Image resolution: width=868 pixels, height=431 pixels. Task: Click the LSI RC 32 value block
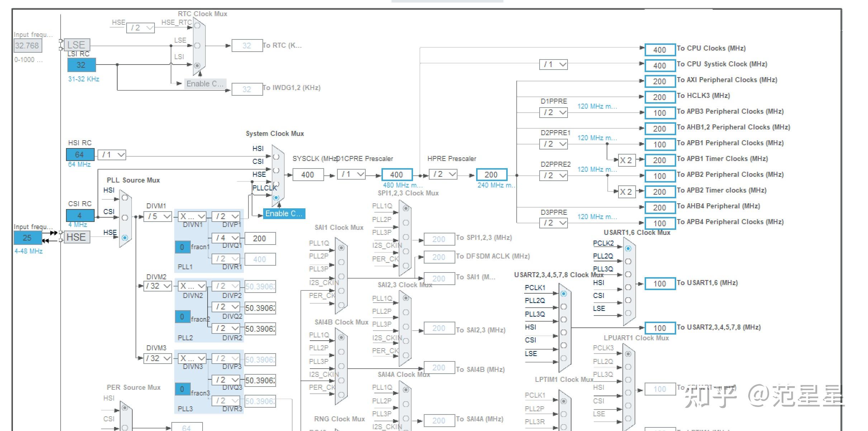81,65
